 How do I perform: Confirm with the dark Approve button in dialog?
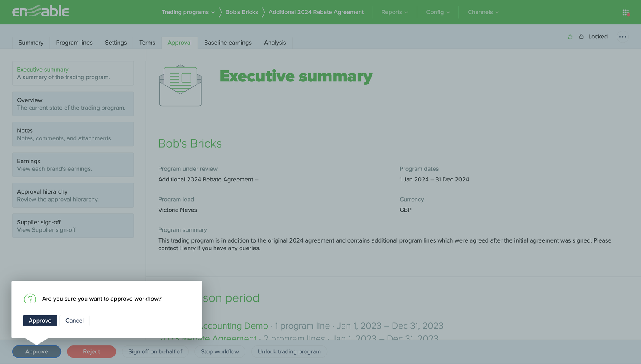click(x=40, y=321)
